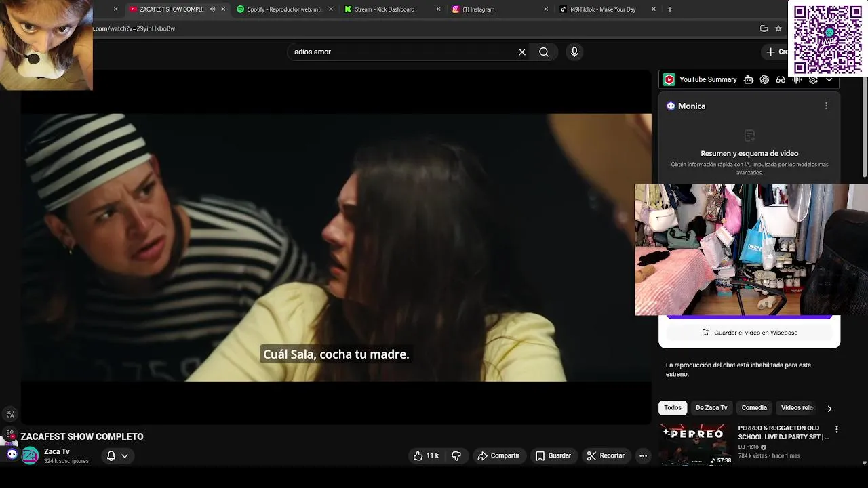Close the Instagram tab
Viewport: 868px width, 488px height.
(546, 9)
